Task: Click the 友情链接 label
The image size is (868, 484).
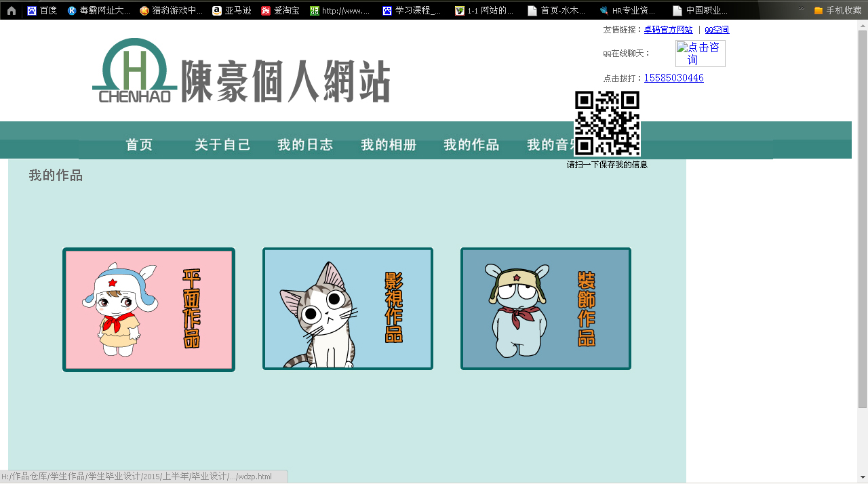Action: [x=623, y=30]
